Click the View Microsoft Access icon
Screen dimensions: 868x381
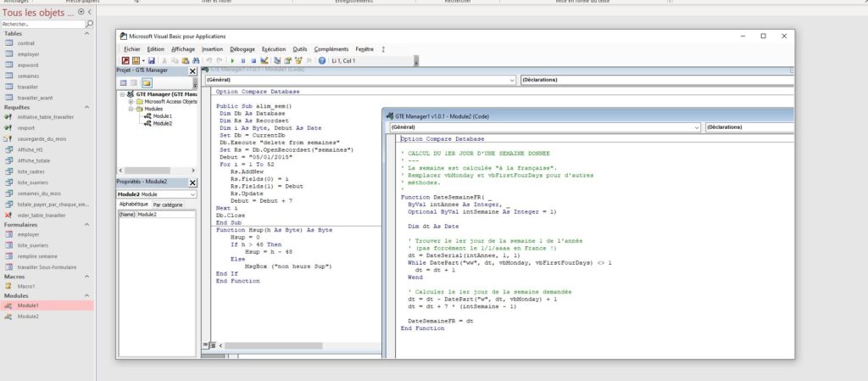point(125,61)
